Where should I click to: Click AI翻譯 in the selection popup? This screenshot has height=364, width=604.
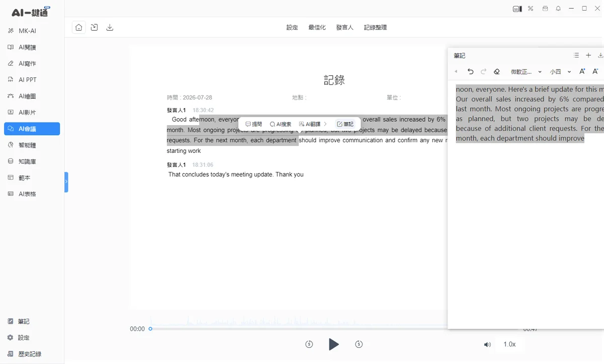310,124
